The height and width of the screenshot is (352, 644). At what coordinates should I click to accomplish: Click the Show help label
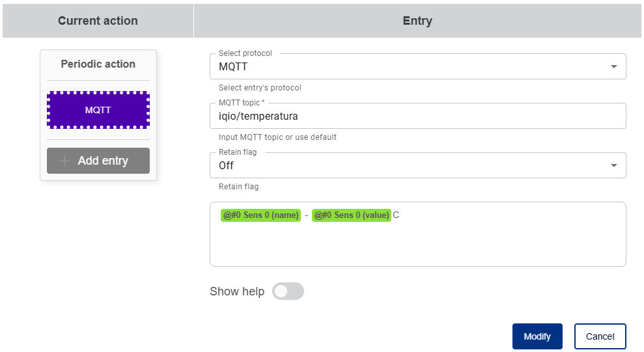(237, 291)
